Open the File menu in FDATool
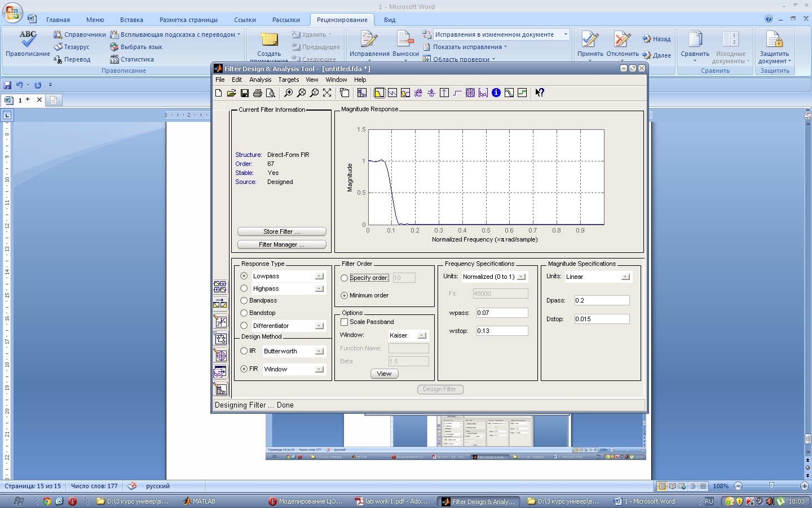Viewport: 812px width, 508px height. point(220,80)
